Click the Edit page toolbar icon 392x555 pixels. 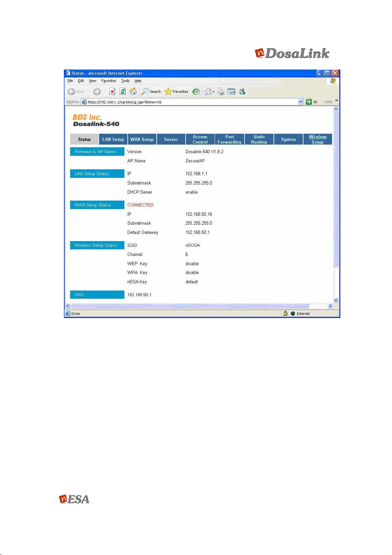tap(231, 92)
